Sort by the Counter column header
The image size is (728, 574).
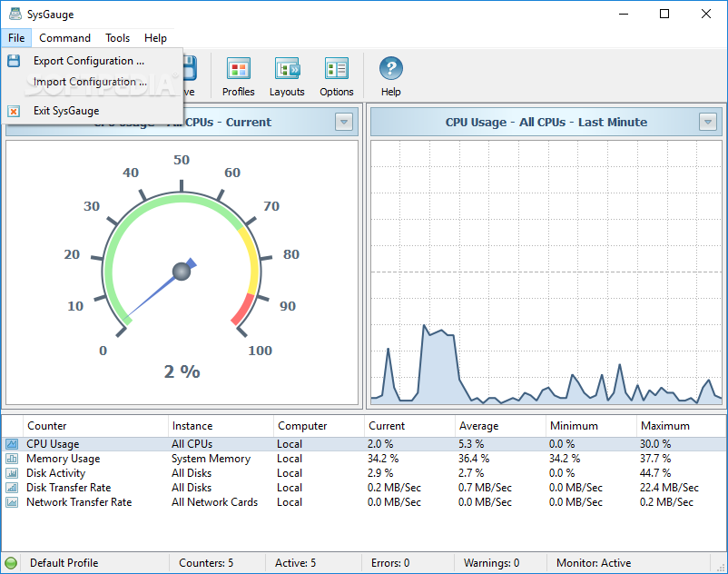point(95,426)
